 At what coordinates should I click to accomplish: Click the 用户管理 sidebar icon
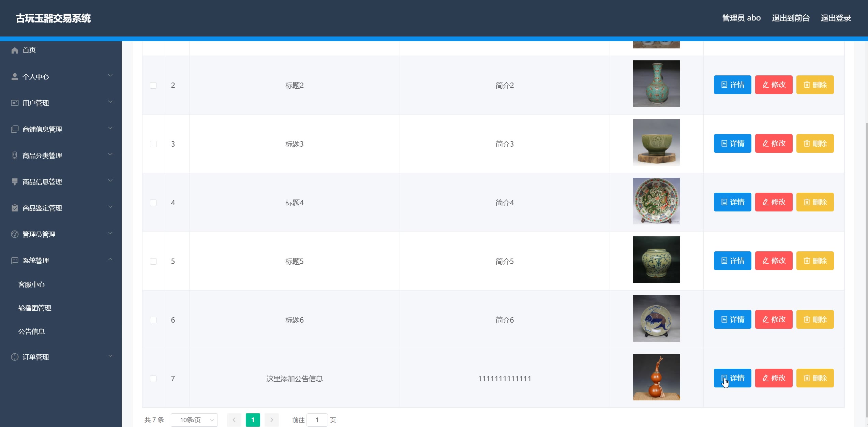pyautogui.click(x=15, y=103)
